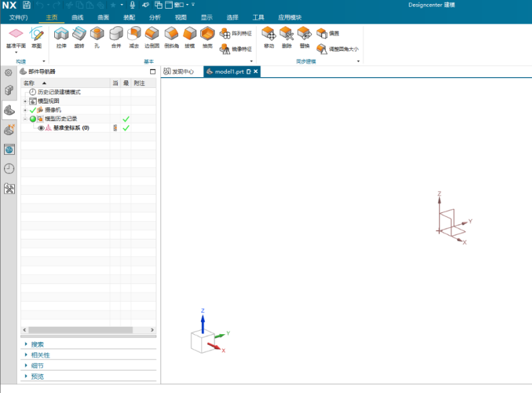Open the Assembly Navigator sidebar icon
Image resolution: width=532 pixels, height=393 pixels.
point(9,90)
